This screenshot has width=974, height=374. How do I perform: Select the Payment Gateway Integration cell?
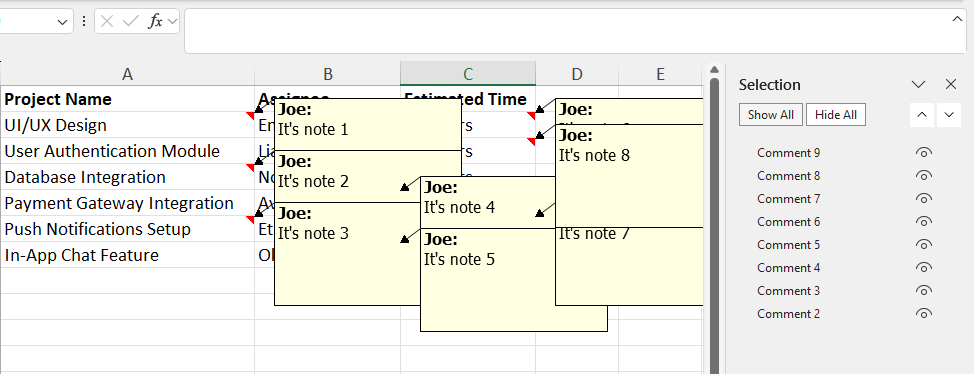click(x=127, y=203)
